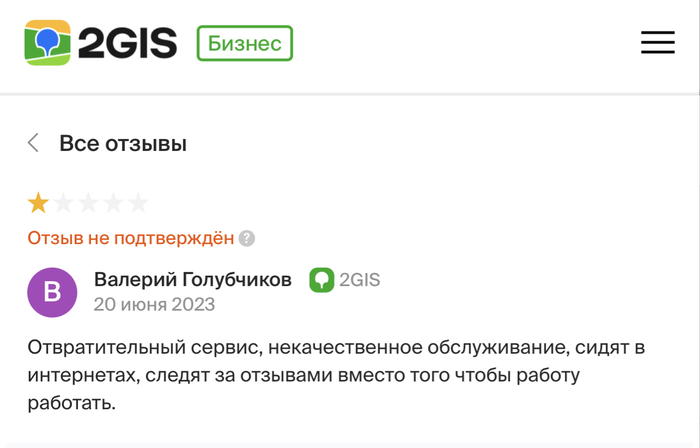Viewport: 700px width, 448px height.
Task: Select the second rating star
Action: pos(63,204)
